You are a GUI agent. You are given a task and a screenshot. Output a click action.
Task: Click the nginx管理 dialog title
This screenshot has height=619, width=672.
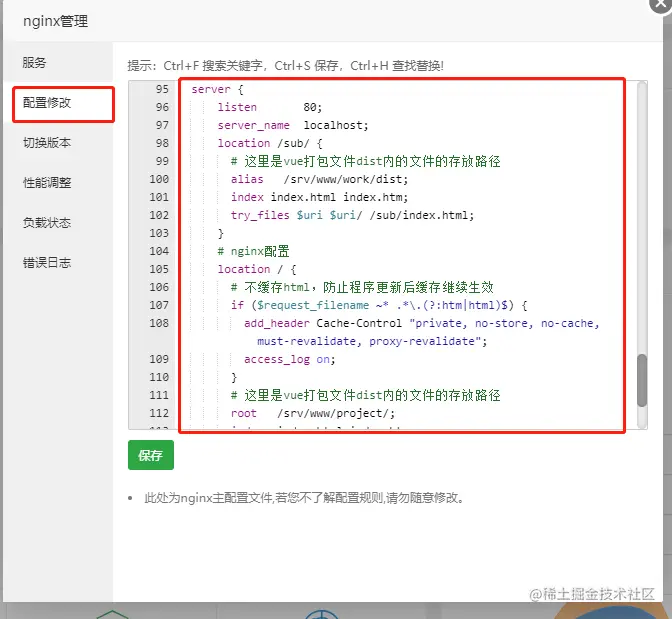[x=56, y=21]
